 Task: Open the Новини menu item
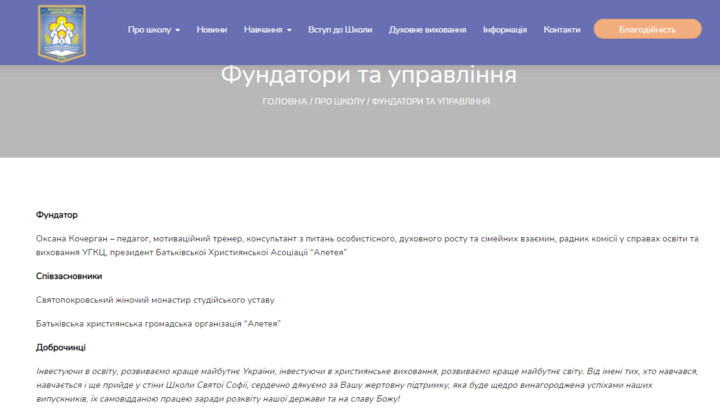212,30
